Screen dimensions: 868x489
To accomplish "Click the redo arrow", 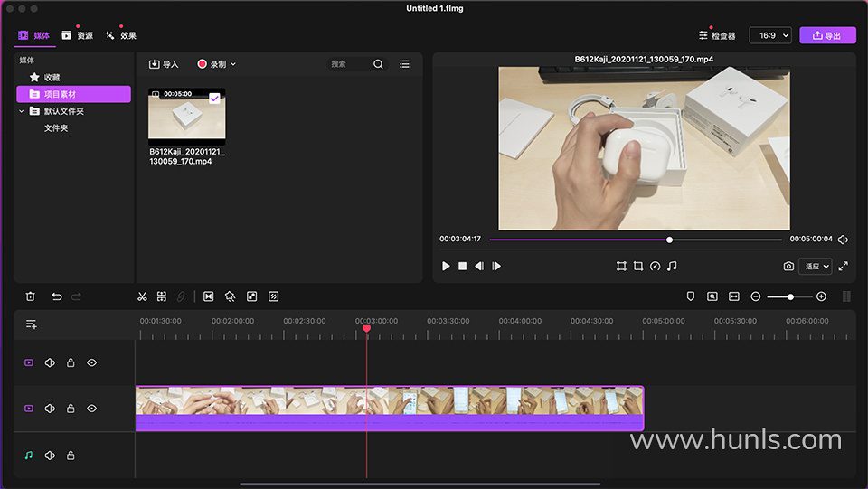I will pos(76,296).
